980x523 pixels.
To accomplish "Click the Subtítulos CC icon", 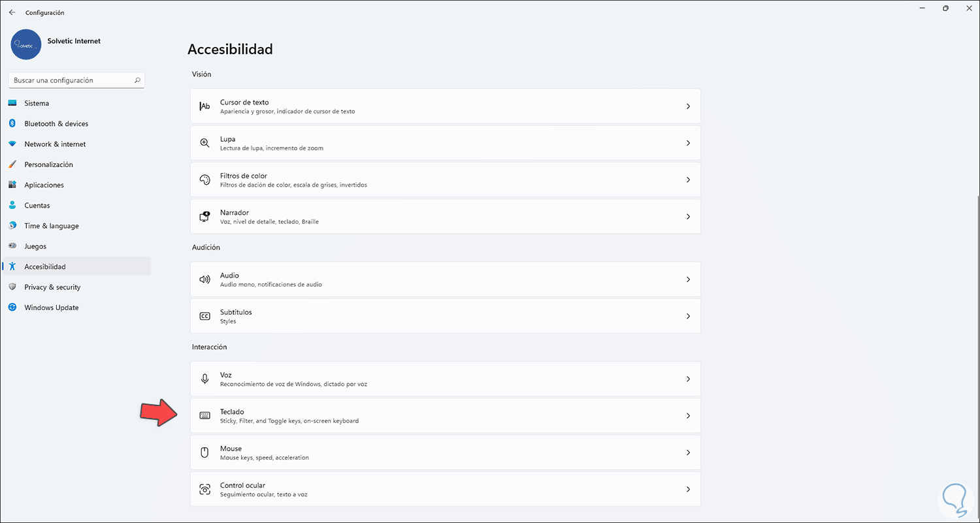I will 204,316.
